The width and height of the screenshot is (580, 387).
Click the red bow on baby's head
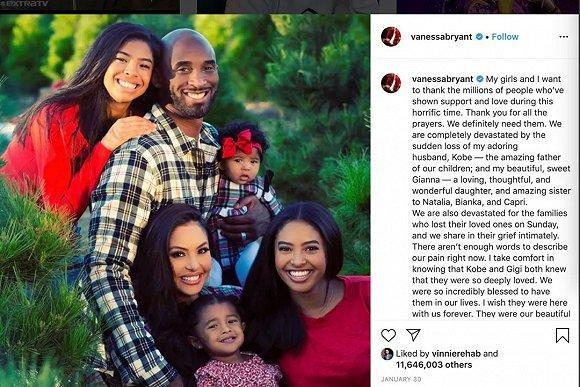click(x=241, y=144)
